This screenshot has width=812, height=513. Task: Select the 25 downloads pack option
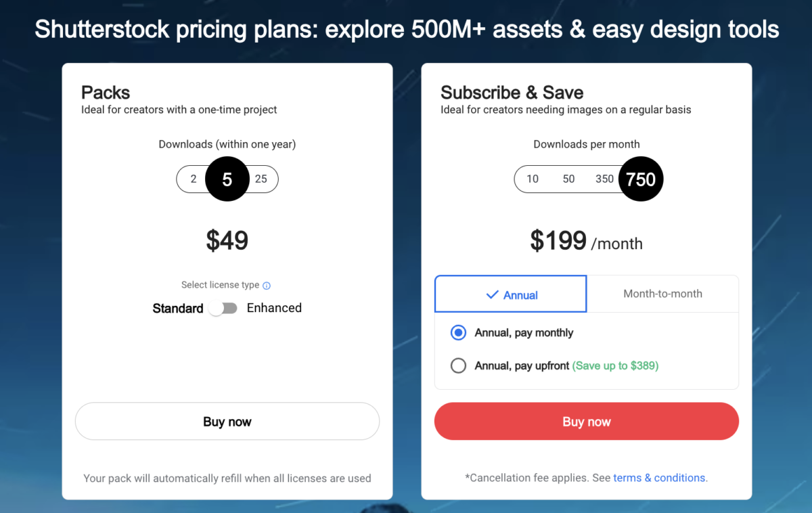(x=261, y=179)
